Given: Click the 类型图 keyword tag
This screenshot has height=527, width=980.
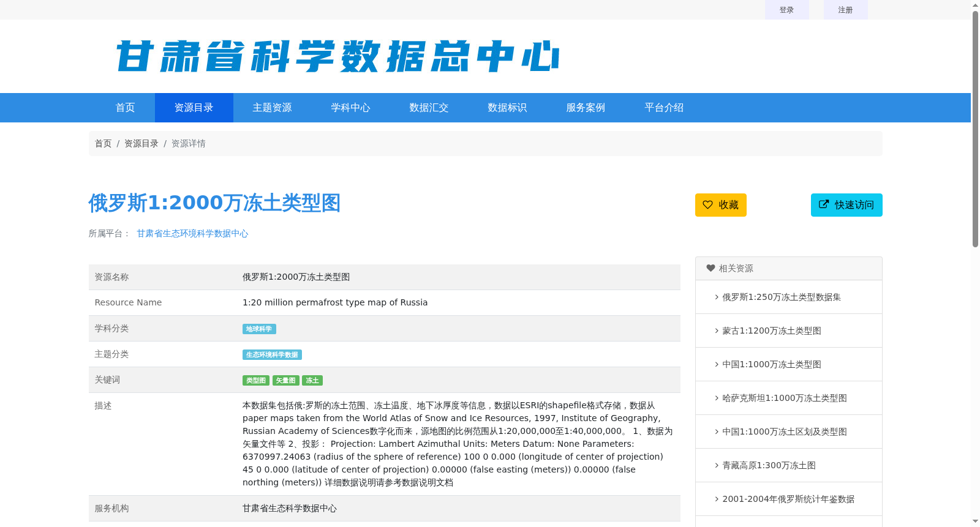Looking at the screenshot, I should [x=256, y=381].
